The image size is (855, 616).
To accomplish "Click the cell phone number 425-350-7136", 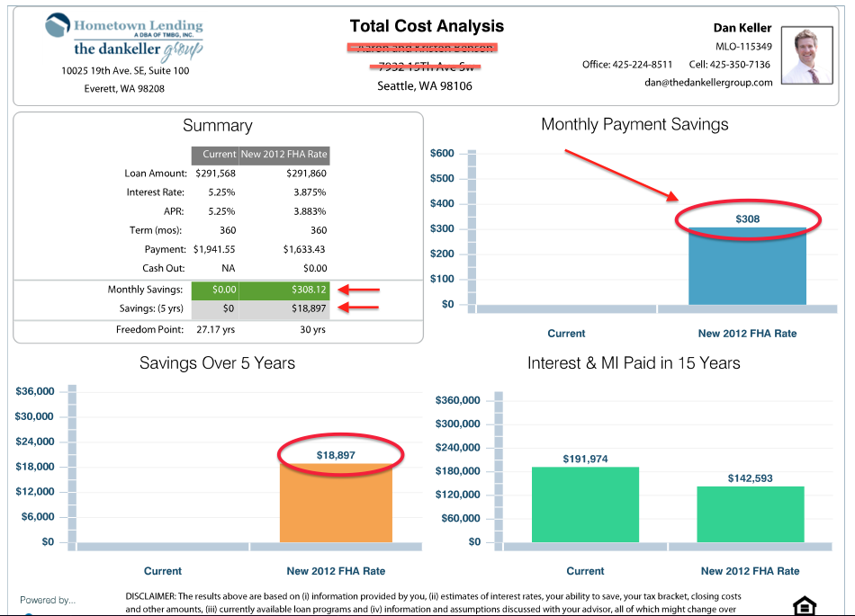I will (x=742, y=65).
